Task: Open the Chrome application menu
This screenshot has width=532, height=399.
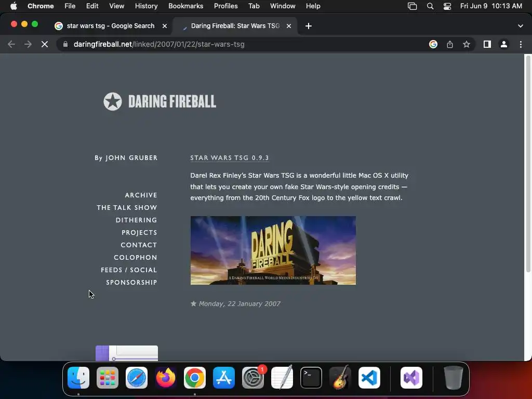Action: pyautogui.click(x=41, y=6)
